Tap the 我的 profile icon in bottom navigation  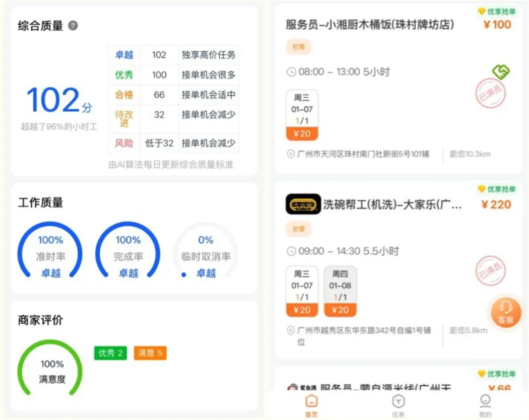[x=485, y=401]
